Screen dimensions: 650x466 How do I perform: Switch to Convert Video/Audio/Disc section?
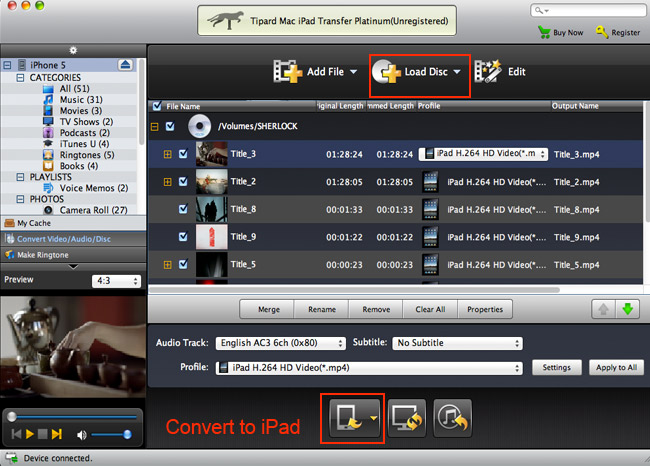point(73,239)
